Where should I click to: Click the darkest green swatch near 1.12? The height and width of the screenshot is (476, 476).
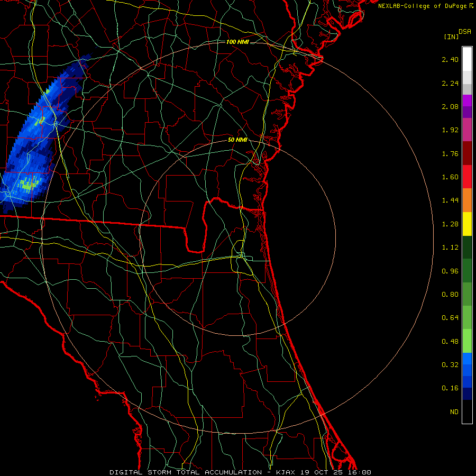467,247
